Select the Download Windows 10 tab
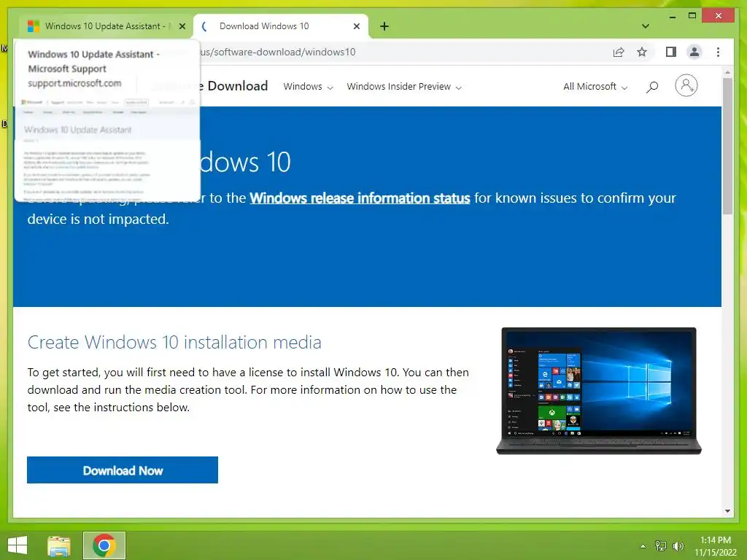 tap(281, 26)
